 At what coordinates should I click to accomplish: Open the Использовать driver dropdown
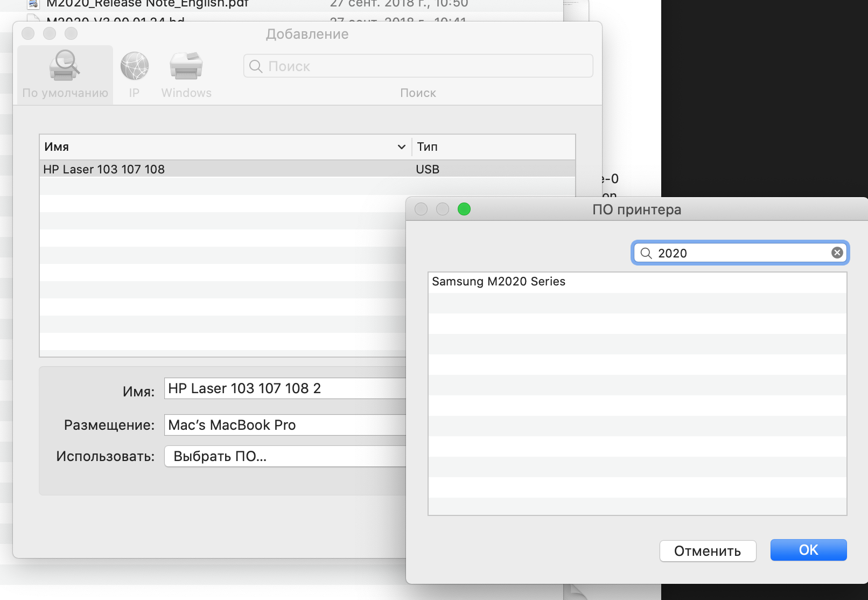click(285, 456)
